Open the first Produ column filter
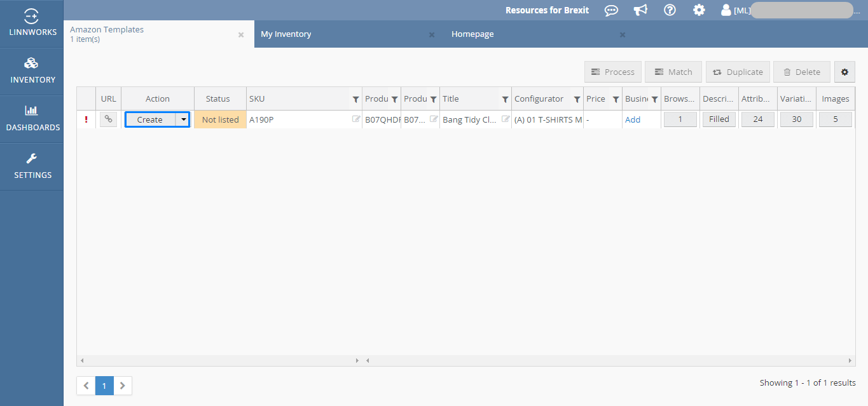This screenshot has height=406, width=868. 394,99
